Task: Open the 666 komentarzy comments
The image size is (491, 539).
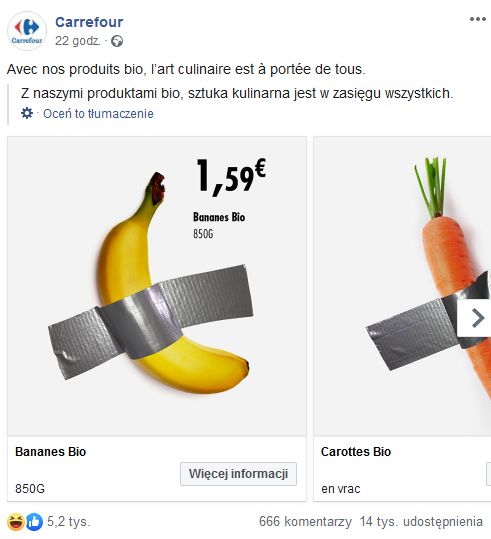Action: click(x=305, y=522)
